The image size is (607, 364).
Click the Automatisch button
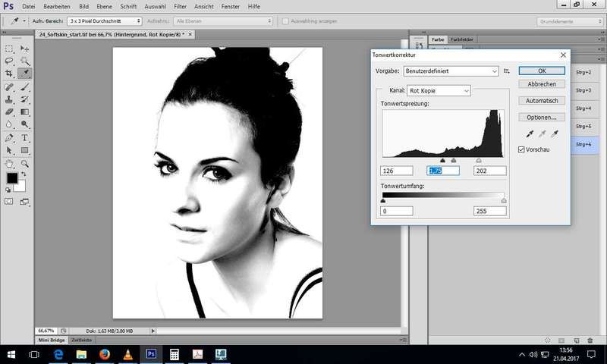point(542,101)
